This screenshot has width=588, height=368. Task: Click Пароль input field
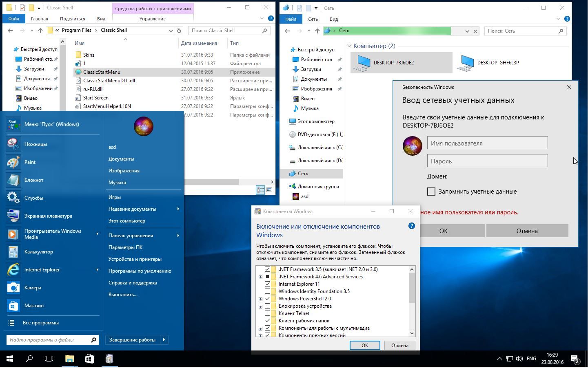click(x=487, y=161)
